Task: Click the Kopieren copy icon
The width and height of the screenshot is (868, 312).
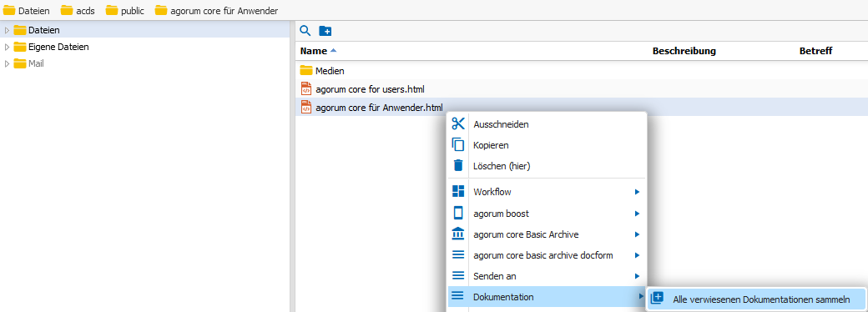Action: pos(458,145)
